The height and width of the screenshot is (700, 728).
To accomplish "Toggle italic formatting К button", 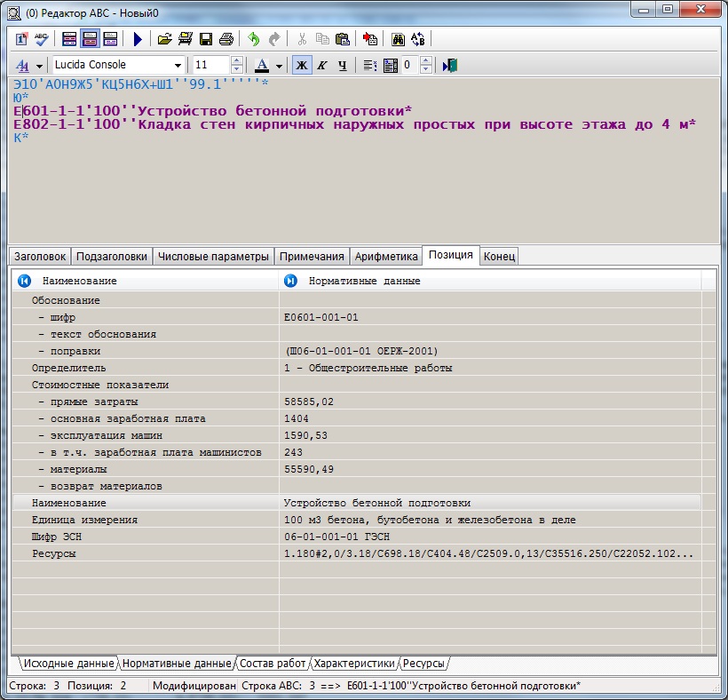I will click(322, 65).
